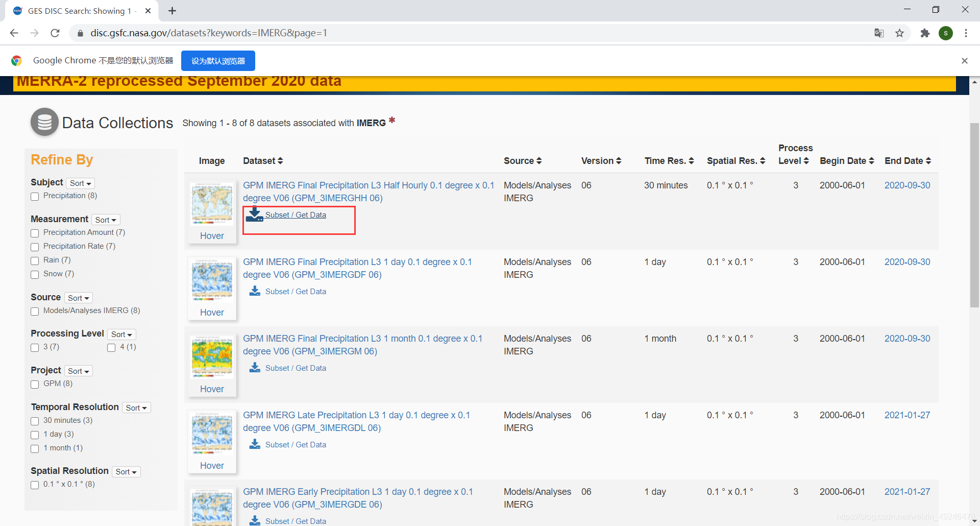Check 1 day (3) temporal filter
Screen dimensions: 980x526
click(x=35, y=435)
